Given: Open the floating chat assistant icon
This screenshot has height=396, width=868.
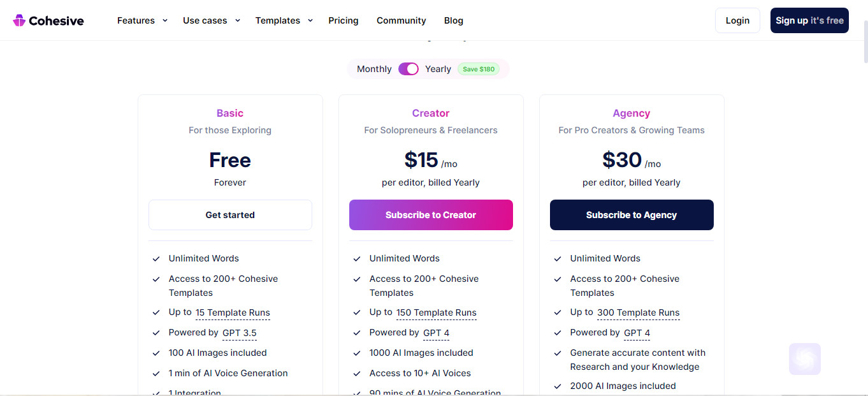Looking at the screenshot, I should click(x=805, y=359).
